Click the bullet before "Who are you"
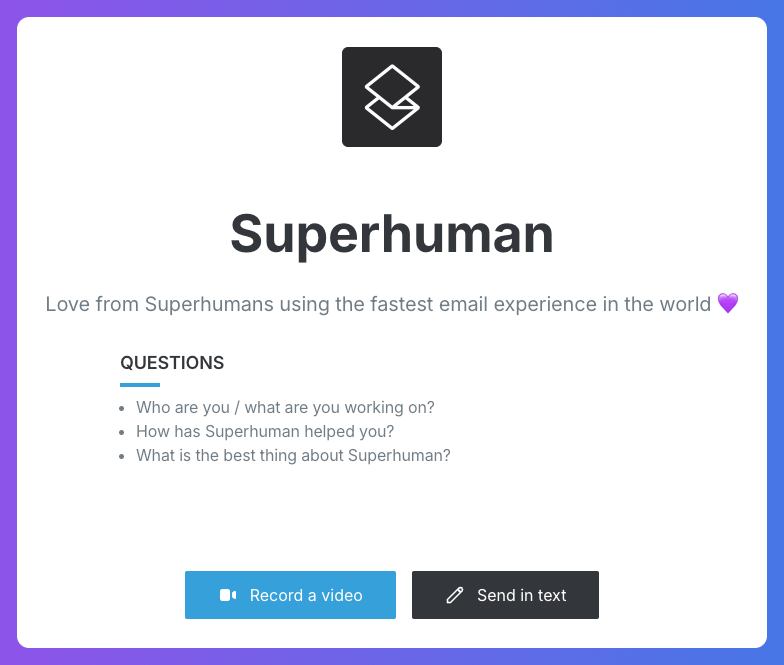Screen dimensions: 784x665 click(x=122, y=408)
